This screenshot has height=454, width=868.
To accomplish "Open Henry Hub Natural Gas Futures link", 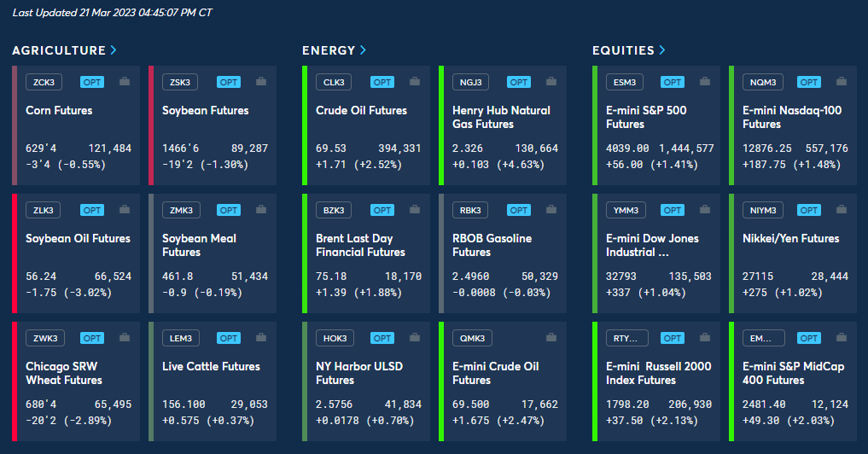I will point(502,117).
